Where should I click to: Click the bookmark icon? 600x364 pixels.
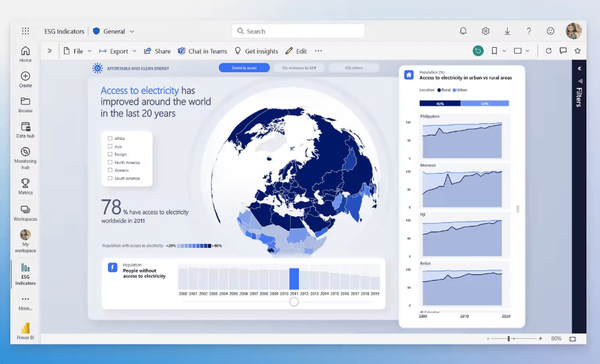pyautogui.click(x=494, y=51)
